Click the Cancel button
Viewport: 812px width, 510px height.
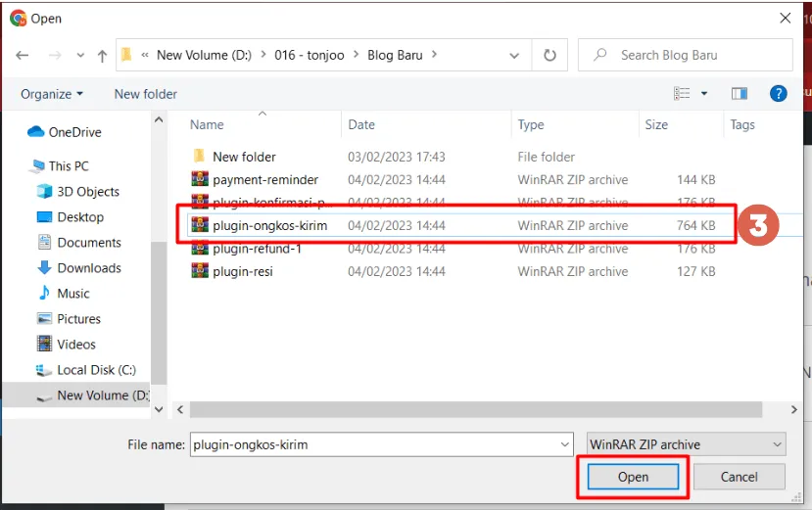[739, 477]
